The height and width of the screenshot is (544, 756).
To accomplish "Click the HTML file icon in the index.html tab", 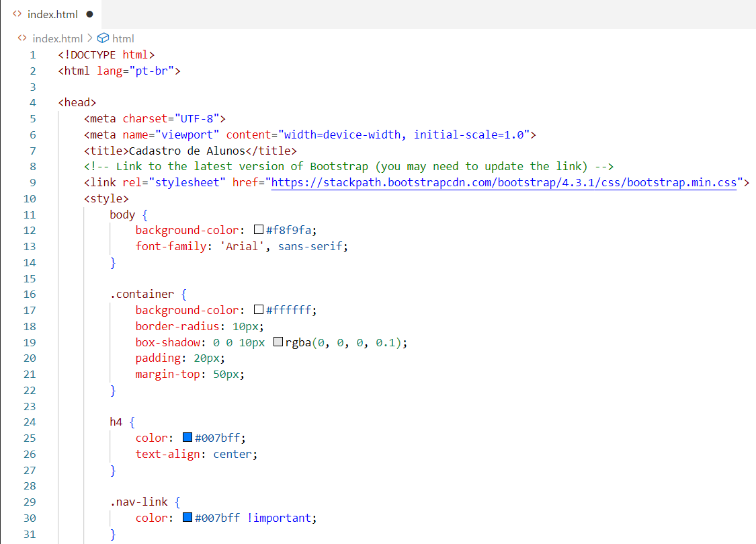I will click(17, 14).
